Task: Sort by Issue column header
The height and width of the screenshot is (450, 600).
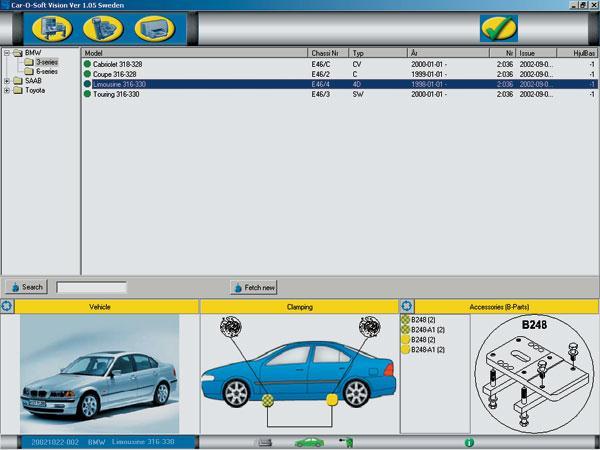Action: point(536,53)
